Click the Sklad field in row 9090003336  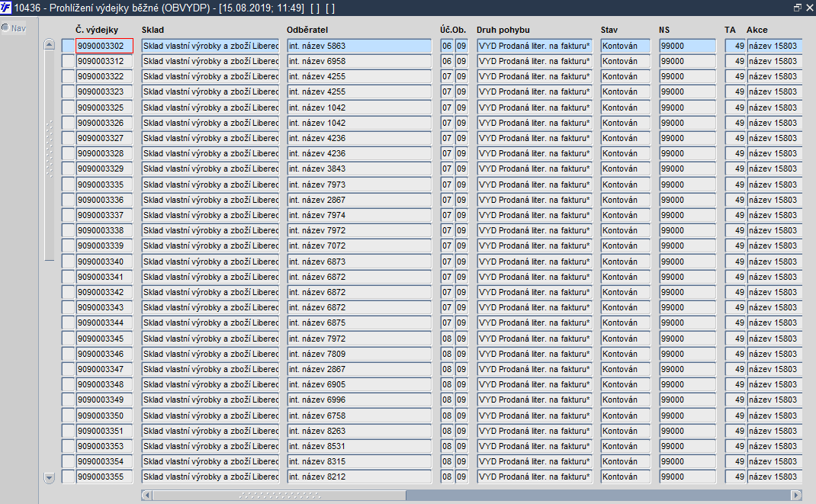click(210, 200)
